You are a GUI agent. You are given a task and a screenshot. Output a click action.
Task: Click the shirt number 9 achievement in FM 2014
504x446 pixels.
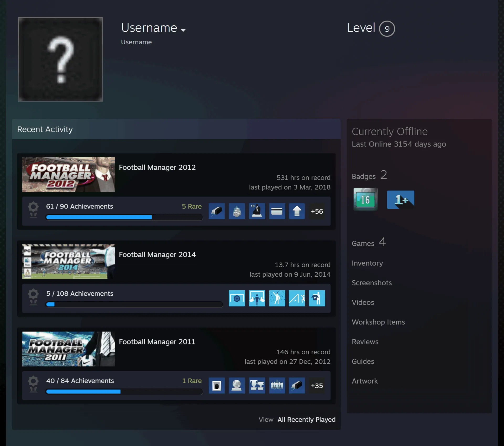tap(317, 298)
